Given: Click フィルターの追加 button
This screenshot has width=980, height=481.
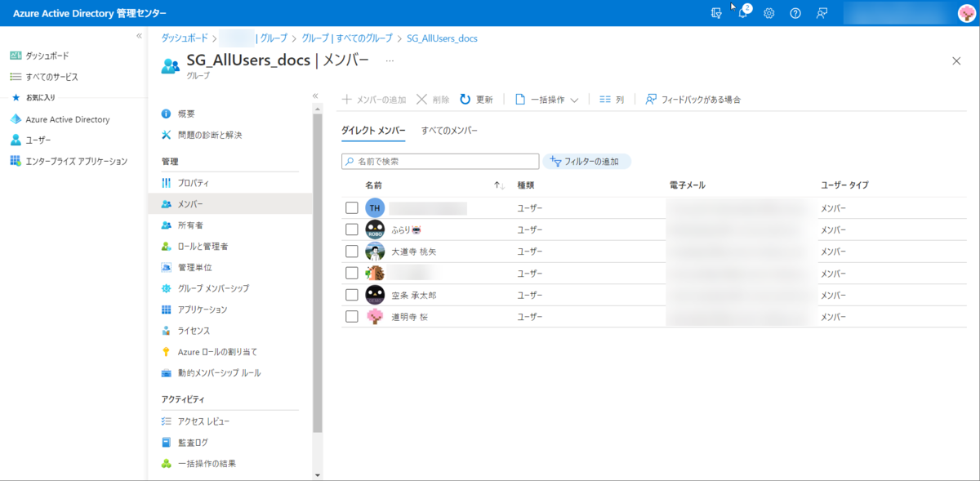Looking at the screenshot, I should [587, 162].
